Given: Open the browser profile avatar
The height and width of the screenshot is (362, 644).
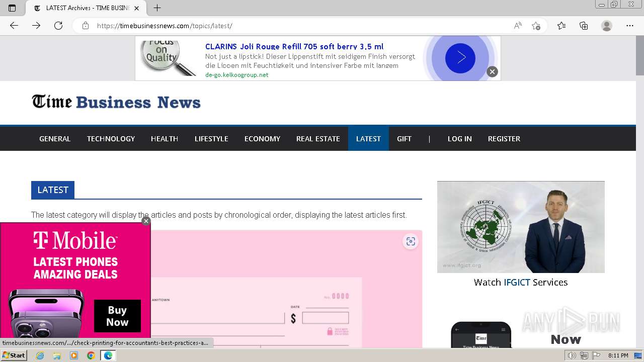Looking at the screenshot, I should click(607, 26).
